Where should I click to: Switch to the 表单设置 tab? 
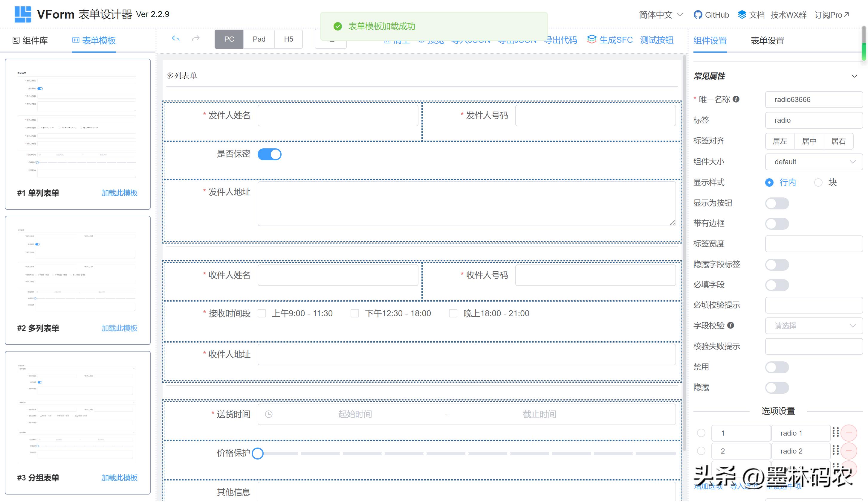(x=767, y=41)
